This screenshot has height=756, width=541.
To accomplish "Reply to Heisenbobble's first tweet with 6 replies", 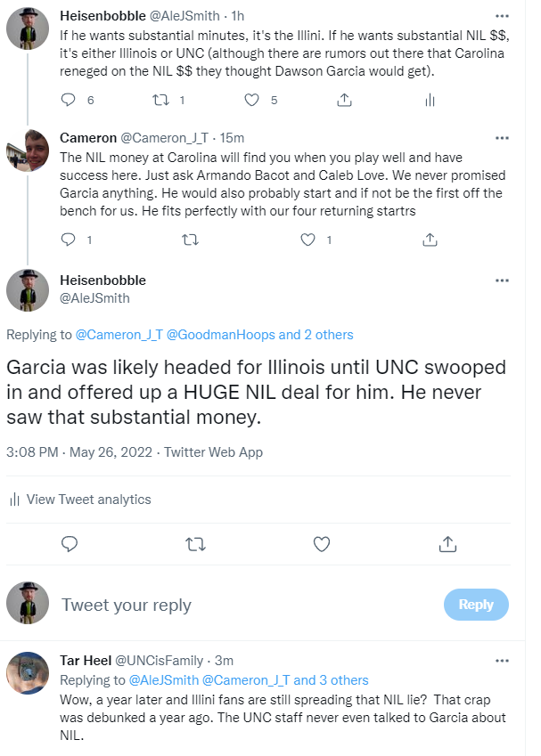I will pos(68,100).
